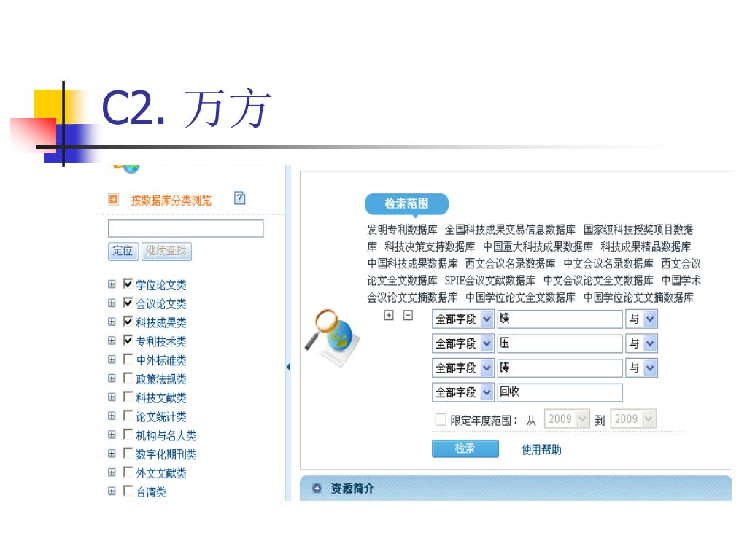
Task: Uncheck the 学位论文类 checkbox
Action: point(128,284)
